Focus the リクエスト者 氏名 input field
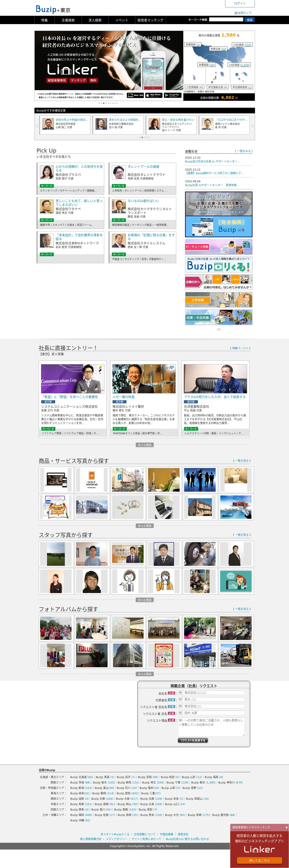 (211, 713)
